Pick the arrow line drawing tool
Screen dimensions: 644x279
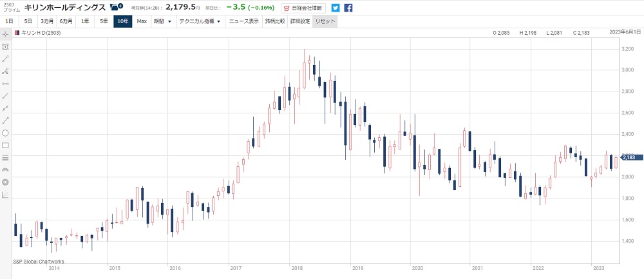point(5,120)
